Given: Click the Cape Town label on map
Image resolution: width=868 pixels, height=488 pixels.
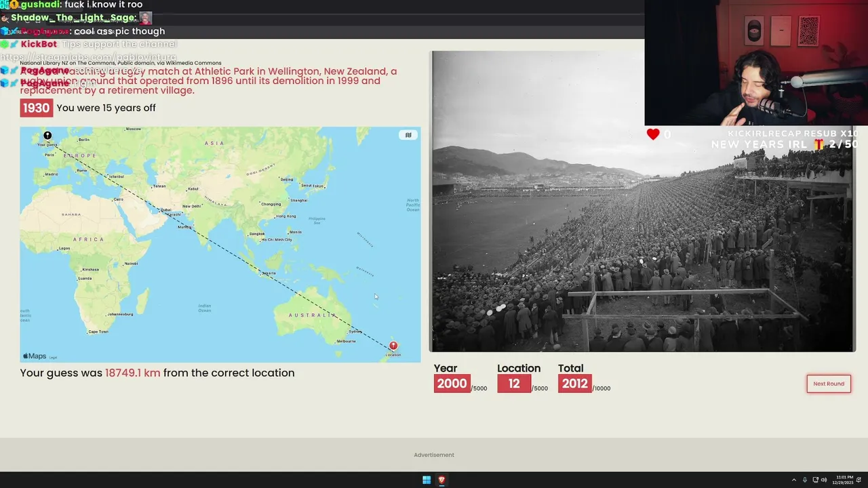Looking at the screenshot, I should (x=98, y=331).
